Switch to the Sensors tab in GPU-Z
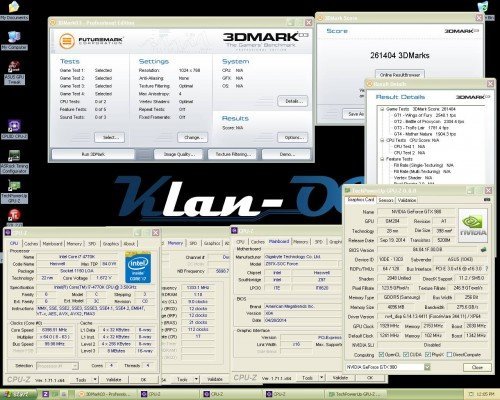 click(x=386, y=200)
